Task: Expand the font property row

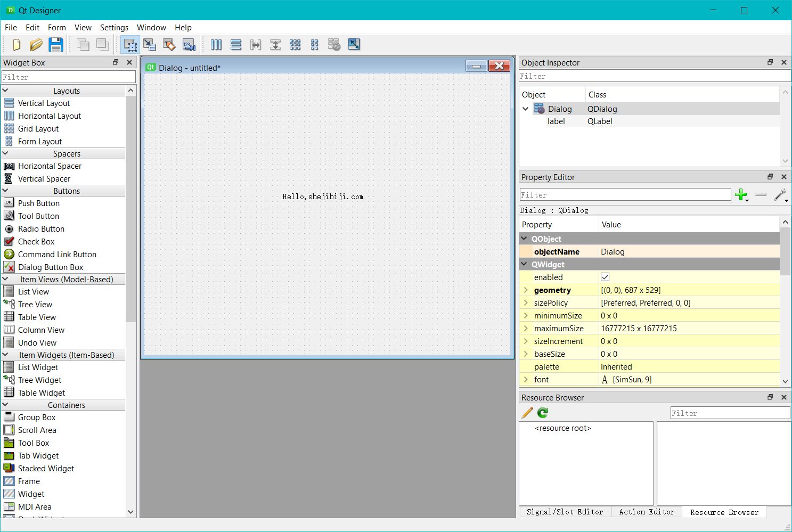Action: click(x=526, y=380)
